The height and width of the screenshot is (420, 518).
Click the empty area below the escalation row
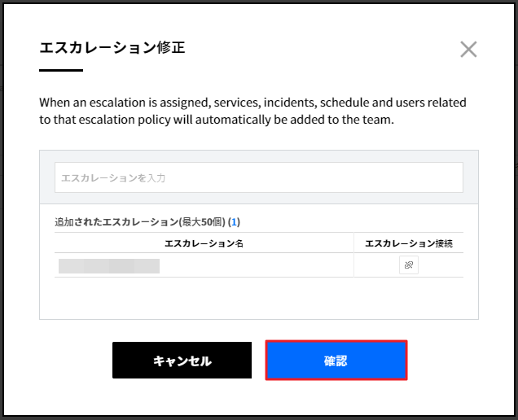[258, 297]
